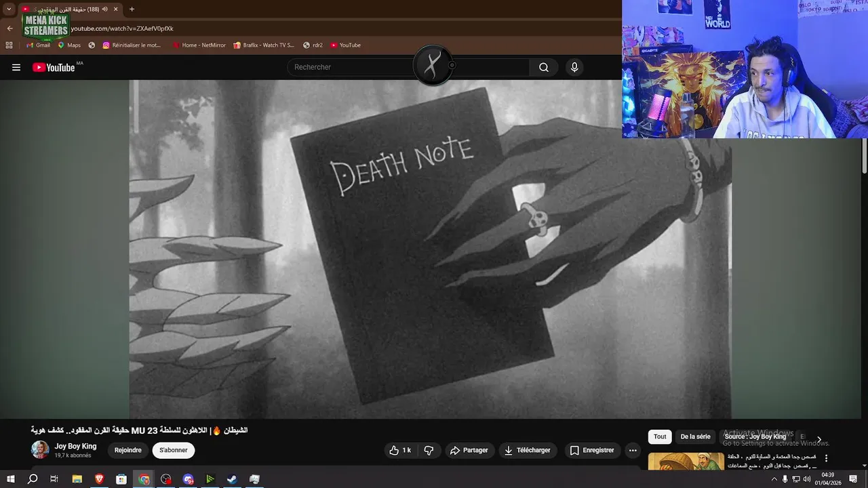
Task: Mute tab via speaker icon
Action: (104, 9)
